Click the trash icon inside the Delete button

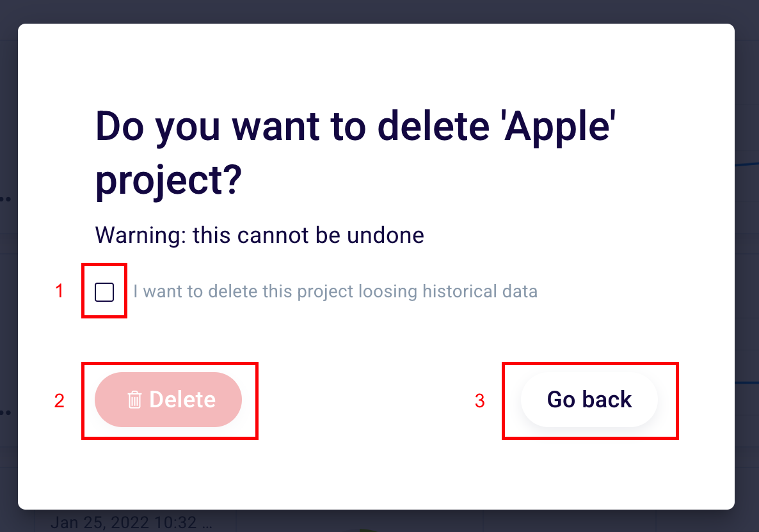133,400
